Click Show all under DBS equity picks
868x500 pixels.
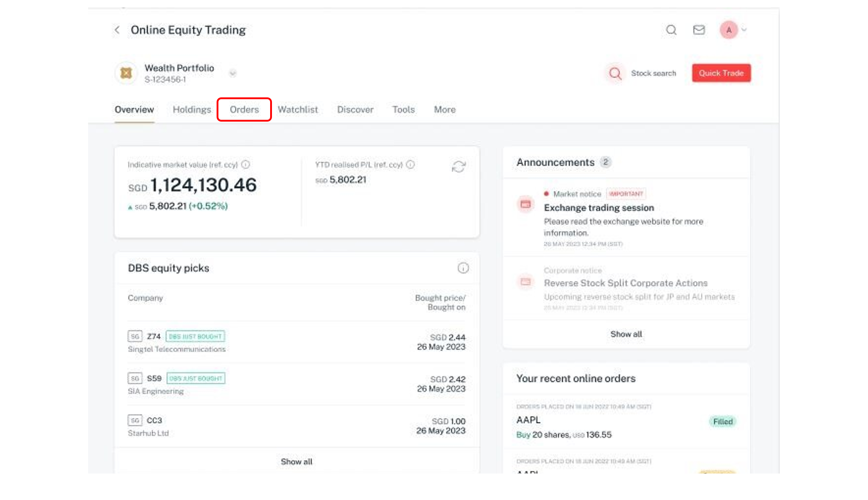point(297,462)
